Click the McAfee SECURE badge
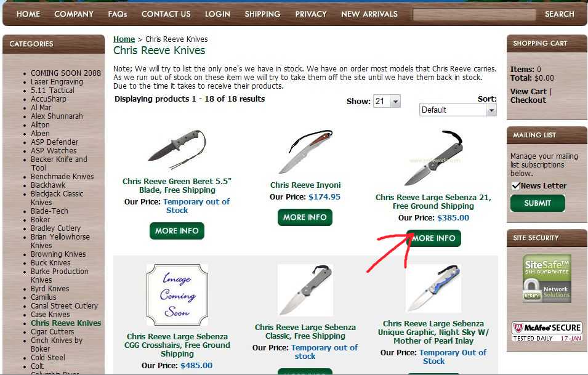The width and height of the screenshot is (588, 375). tap(547, 331)
